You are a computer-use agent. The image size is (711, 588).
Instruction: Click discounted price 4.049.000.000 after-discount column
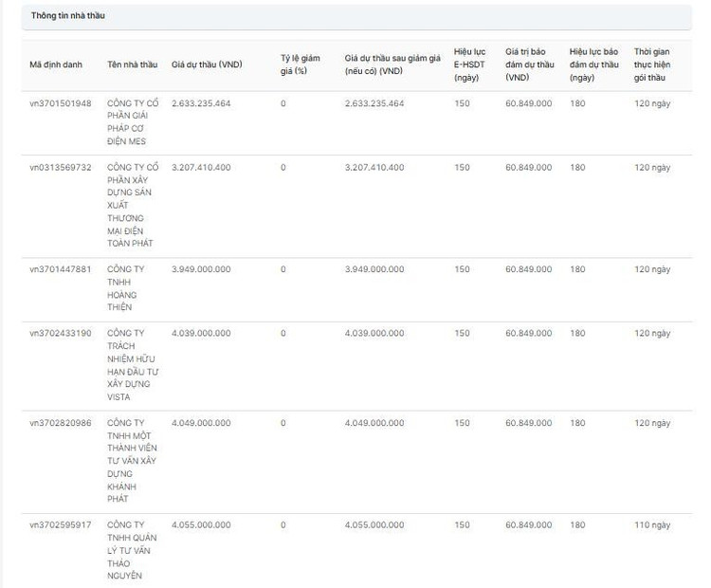374,423
